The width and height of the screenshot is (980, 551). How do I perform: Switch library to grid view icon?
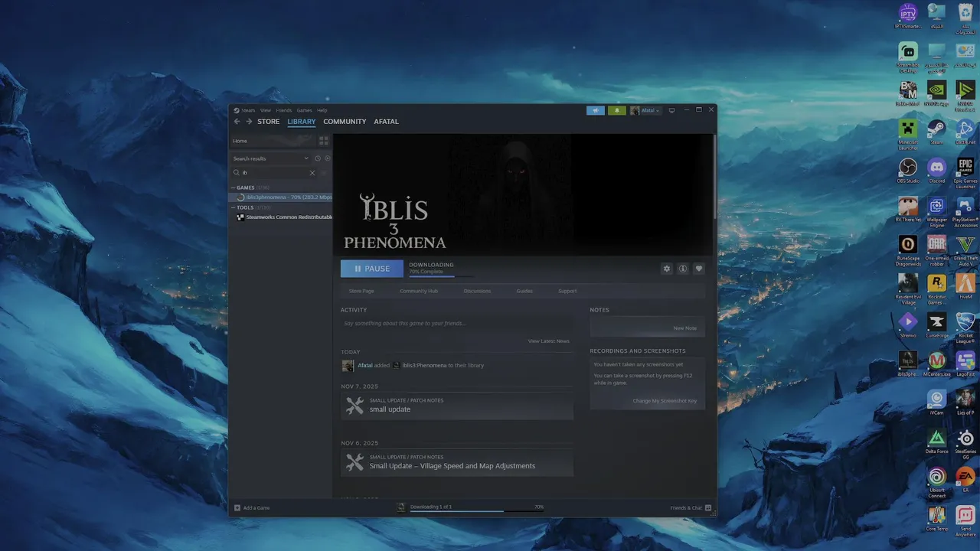[323, 141]
